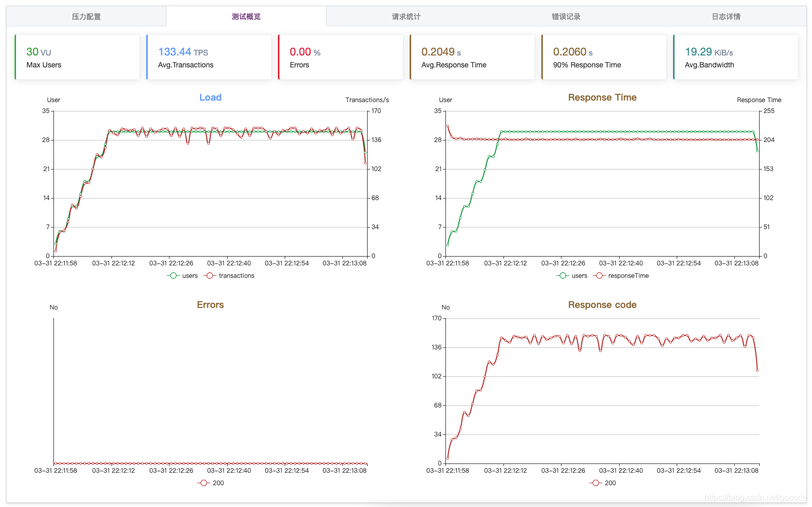The image size is (812, 507).
Task: Click the Max Users 30 VU card
Action: tap(77, 57)
